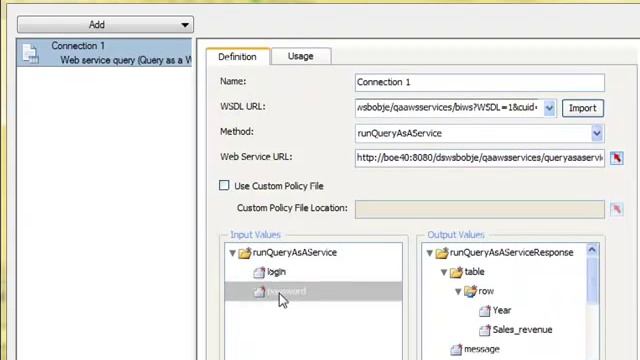Select the Sales_revenue output value
Screen dimensions: 640x360
[522, 330]
